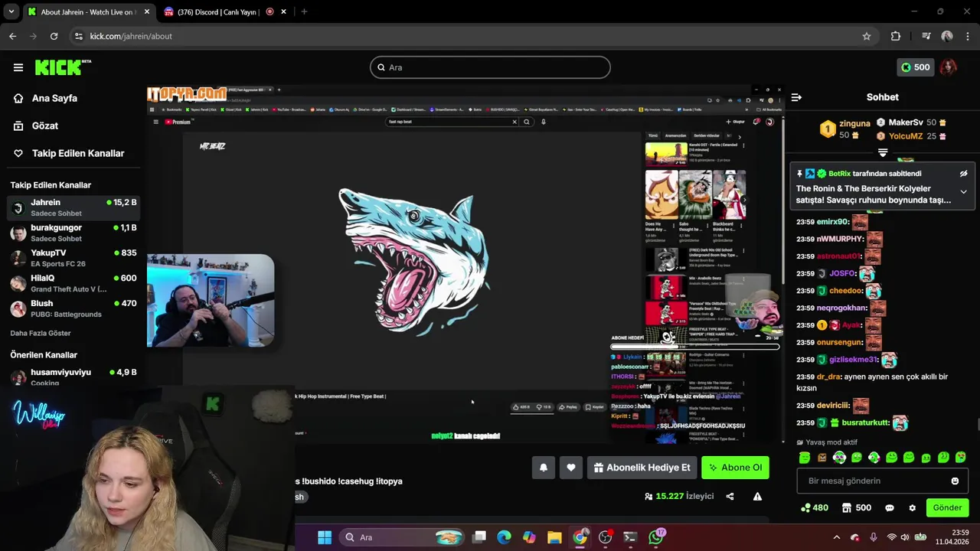
Task: Open File Explorer from taskbar
Action: [554, 537]
